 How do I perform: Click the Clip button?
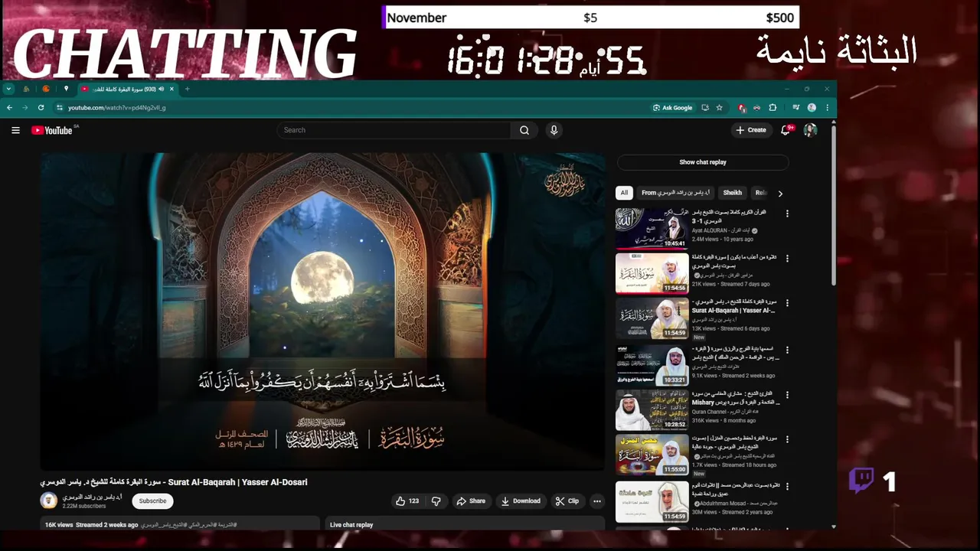point(567,501)
